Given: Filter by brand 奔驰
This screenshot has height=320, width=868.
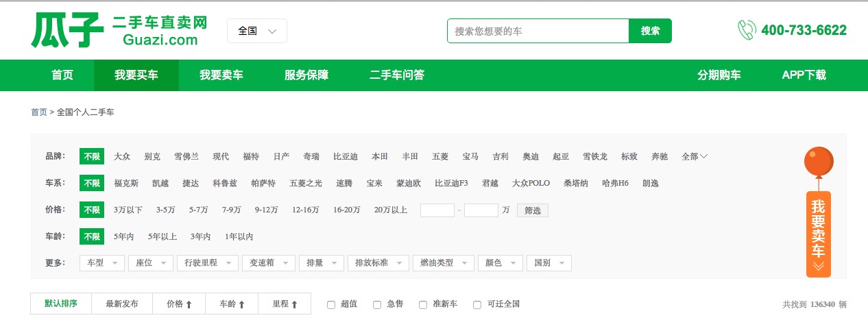Looking at the screenshot, I should (660, 156).
